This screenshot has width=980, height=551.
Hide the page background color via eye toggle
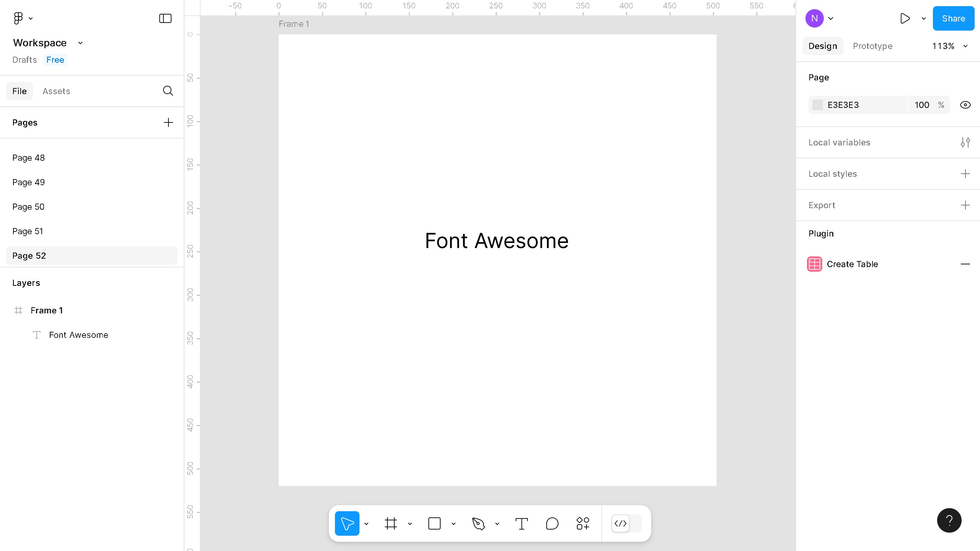click(x=965, y=104)
